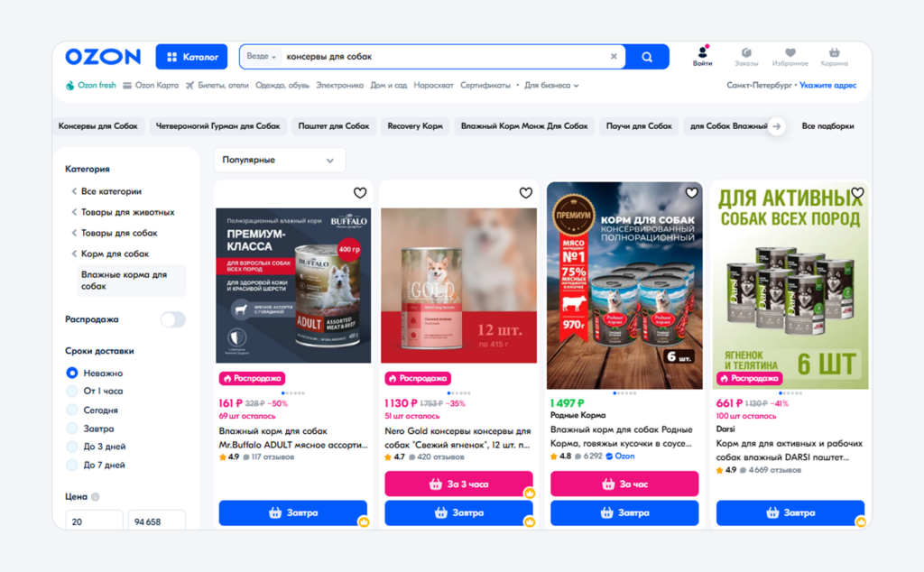This screenshot has width=924, height=572.
Task: Favorite the Darsi dog food product
Action: click(x=857, y=193)
